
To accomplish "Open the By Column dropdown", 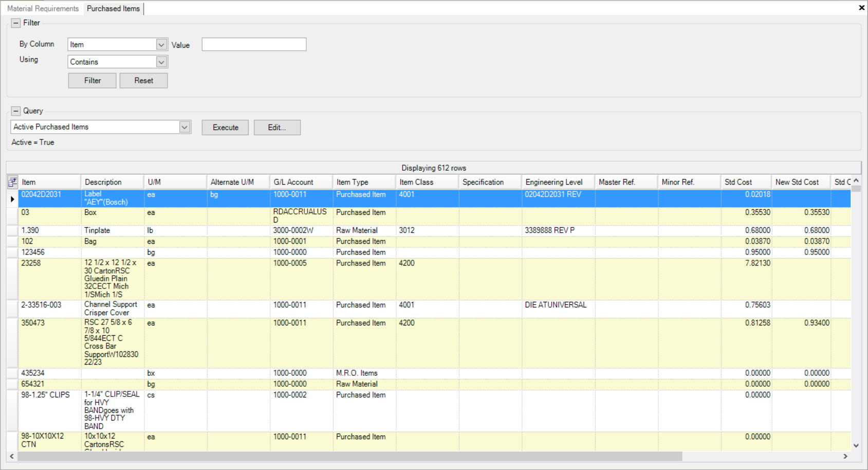I will pyautogui.click(x=161, y=45).
